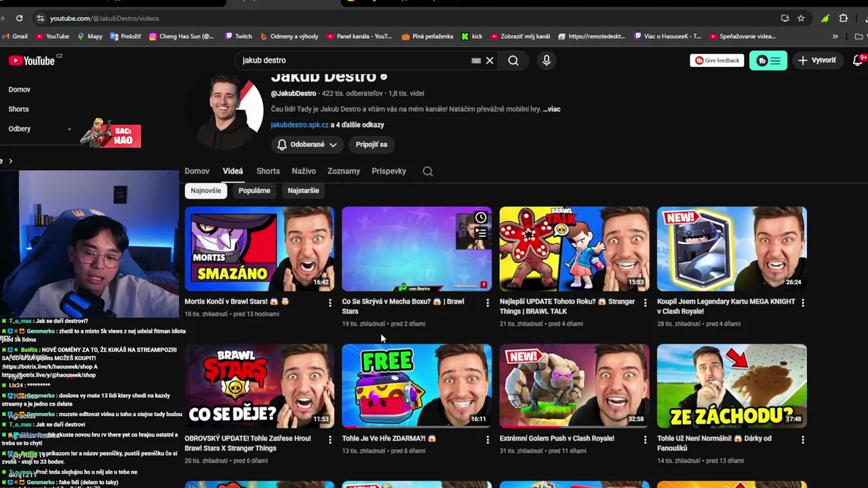This screenshot has width=868, height=488.
Task: Switch to the channel Domov tab
Action: pyautogui.click(x=197, y=171)
